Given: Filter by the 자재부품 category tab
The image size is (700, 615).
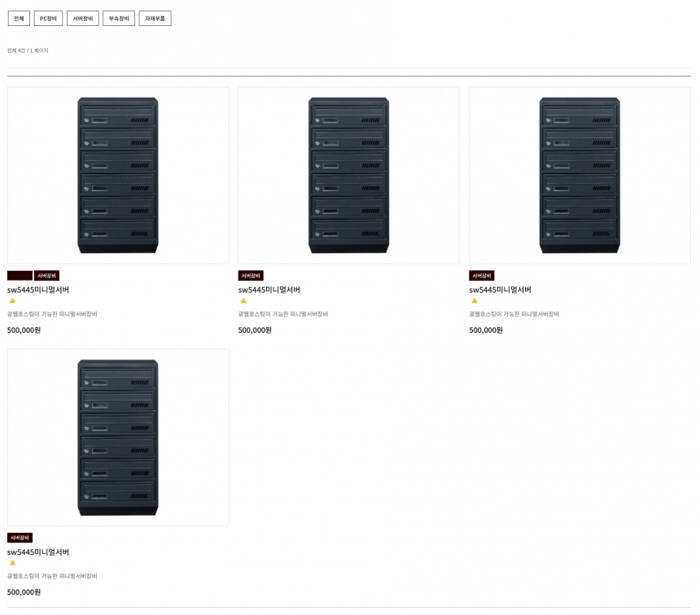Looking at the screenshot, I should [x=155, y=18].
